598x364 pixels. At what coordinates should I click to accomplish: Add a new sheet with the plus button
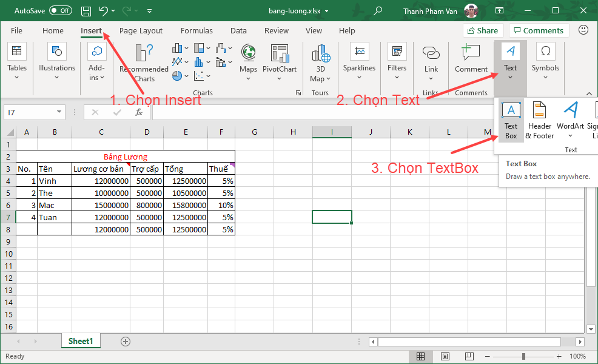126,342
